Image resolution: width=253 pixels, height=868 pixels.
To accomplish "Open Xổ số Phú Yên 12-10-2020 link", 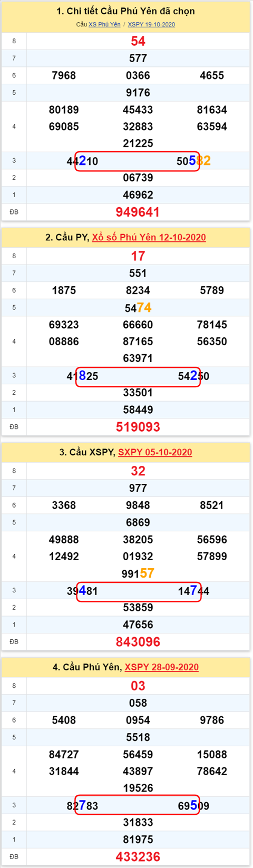I will tap(149, 237).
